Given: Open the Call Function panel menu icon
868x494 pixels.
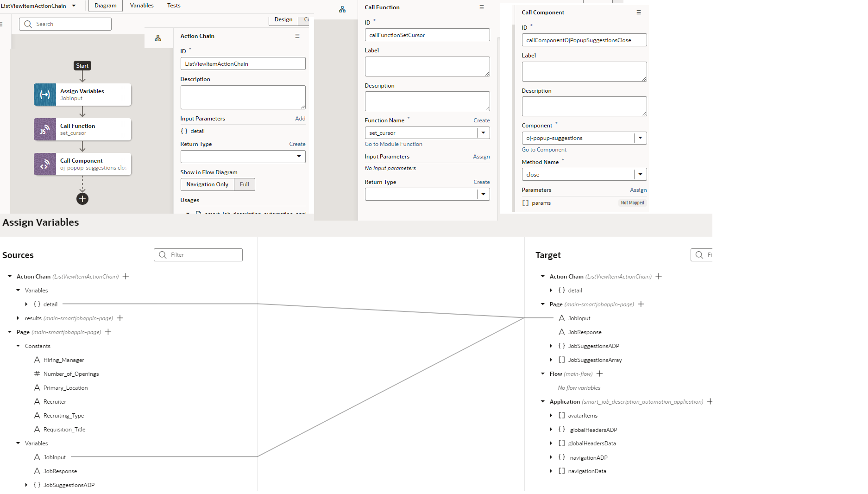Looking at the screenshot, I should click(482, 7).
